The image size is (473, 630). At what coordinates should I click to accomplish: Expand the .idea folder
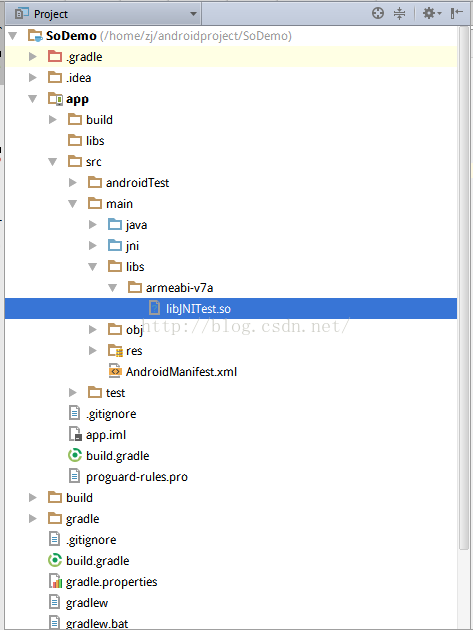(33, 78)
